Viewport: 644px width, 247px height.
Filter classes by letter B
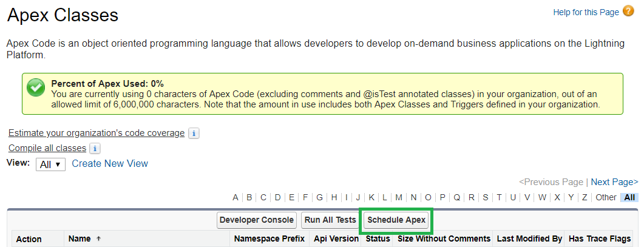[x=249, y=198]
